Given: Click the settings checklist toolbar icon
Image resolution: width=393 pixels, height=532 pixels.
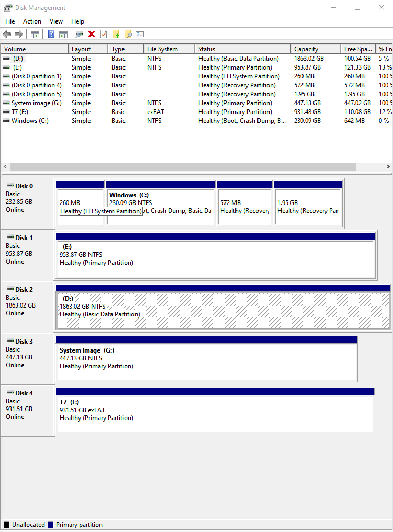Looking at the screenshot, I should (x=140, y=34).
